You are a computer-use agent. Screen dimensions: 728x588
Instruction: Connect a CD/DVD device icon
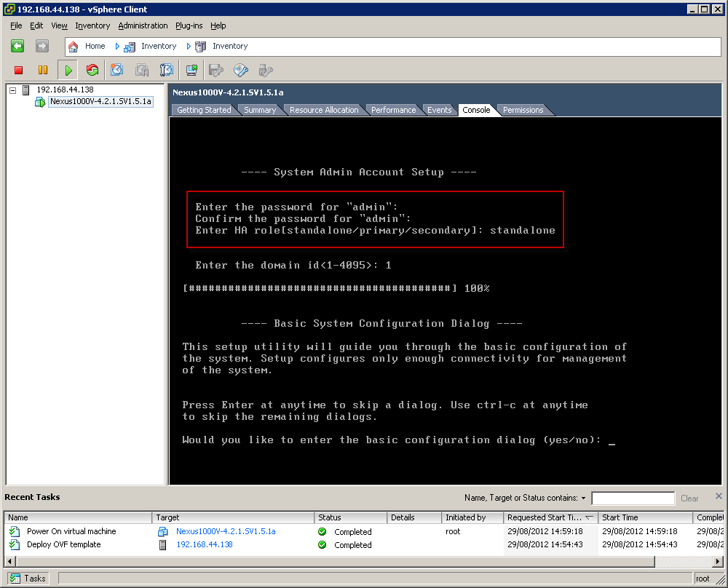(241, 70)
